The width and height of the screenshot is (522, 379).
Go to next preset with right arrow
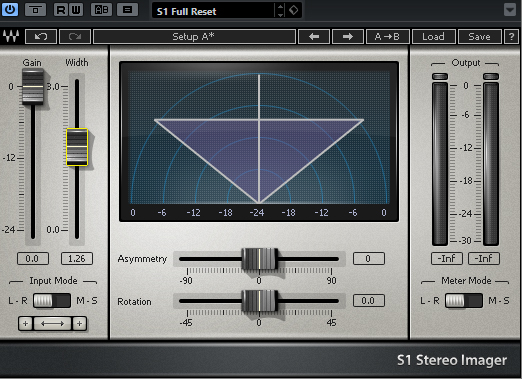click(x=347, y=37)
